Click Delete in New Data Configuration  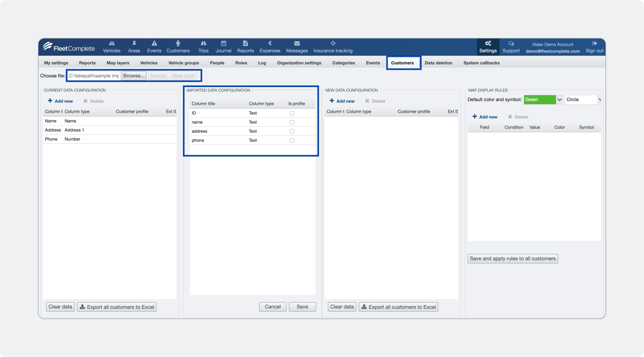pyautogui.click(x=375, y=101)
